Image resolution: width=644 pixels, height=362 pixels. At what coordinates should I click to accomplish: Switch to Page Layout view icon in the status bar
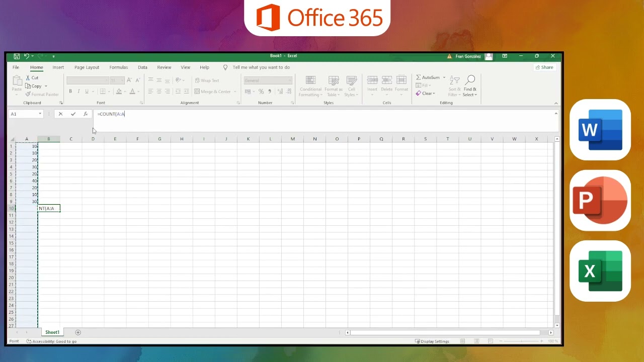click(x=476, y=341)
